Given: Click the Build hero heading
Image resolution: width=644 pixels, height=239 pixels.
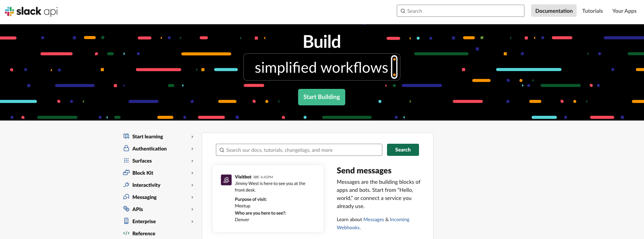Looking at the screenshot, I should (322, 42).
